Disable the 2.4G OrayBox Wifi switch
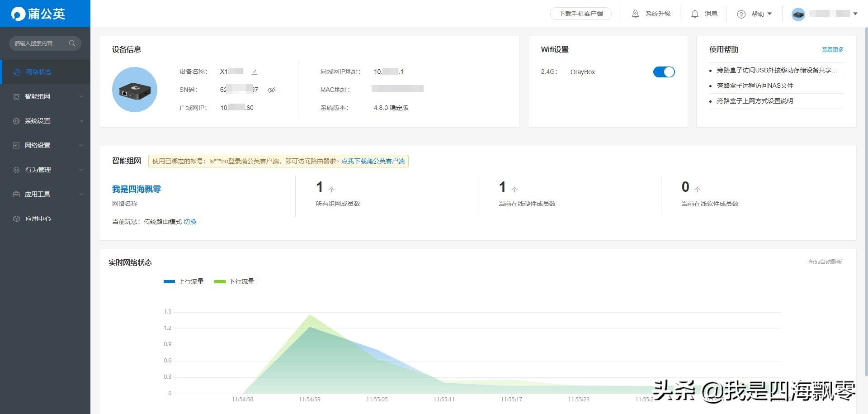 (x=664, y=72)
